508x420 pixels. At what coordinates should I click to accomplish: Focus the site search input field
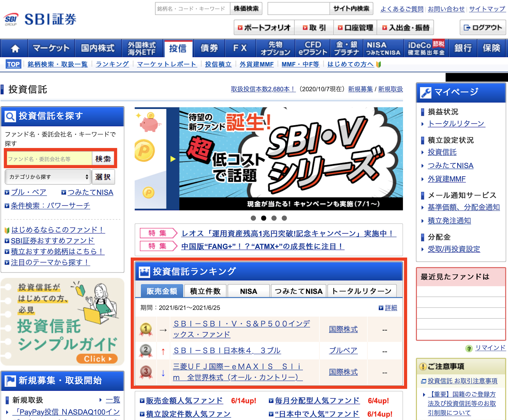(298, 9)
